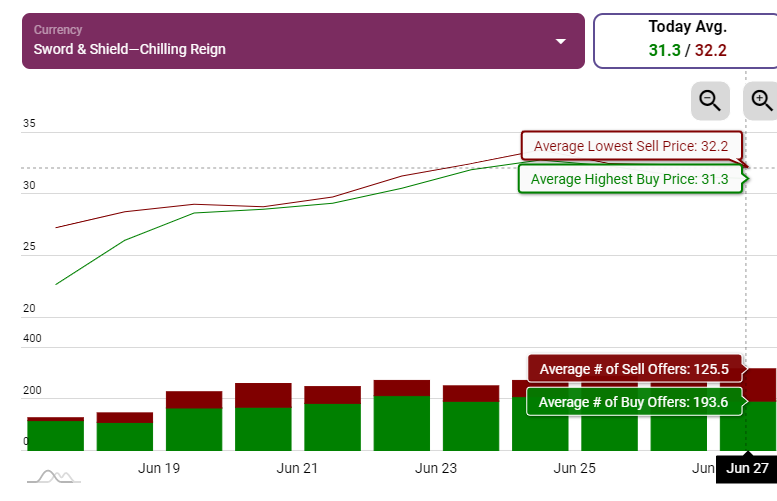The height and width of the screenshot is (501, 777).
Task: Click the leftmost green buy offers bar
Action: (55, 435)
